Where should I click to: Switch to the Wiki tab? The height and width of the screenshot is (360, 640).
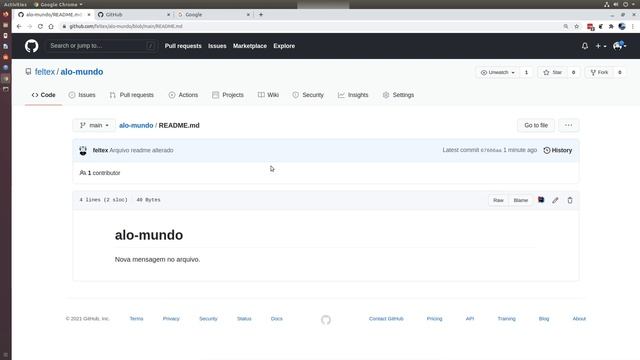(268, 95)
